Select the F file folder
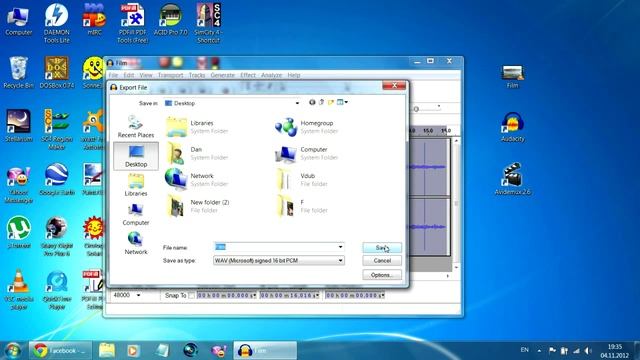The height and width of the screenshot is (360, 640). pyautogui.click(x=302, y=206)
